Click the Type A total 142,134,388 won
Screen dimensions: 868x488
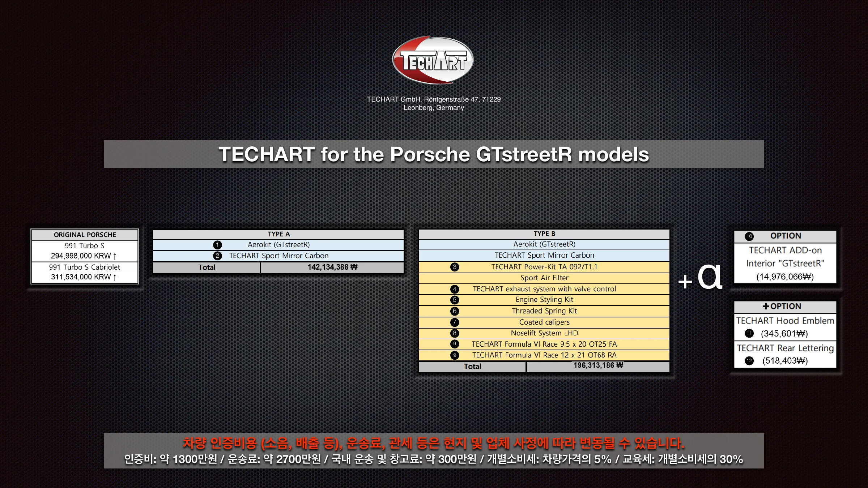332,267
